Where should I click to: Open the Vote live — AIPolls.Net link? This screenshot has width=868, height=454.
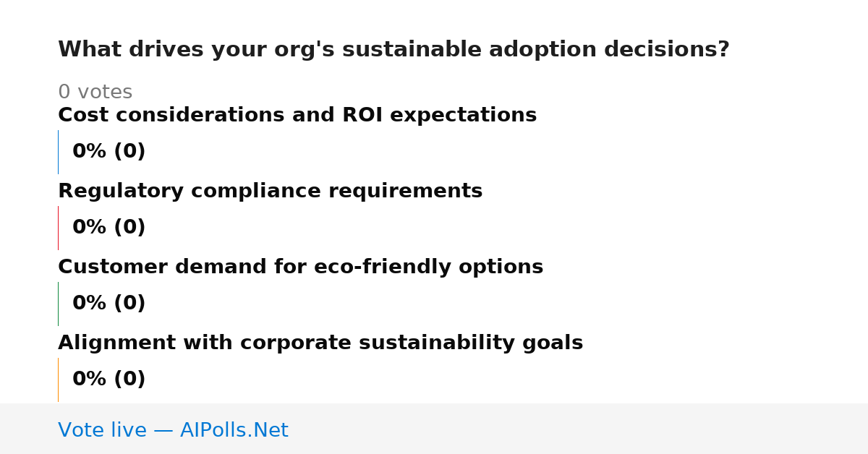pos(173,431)
